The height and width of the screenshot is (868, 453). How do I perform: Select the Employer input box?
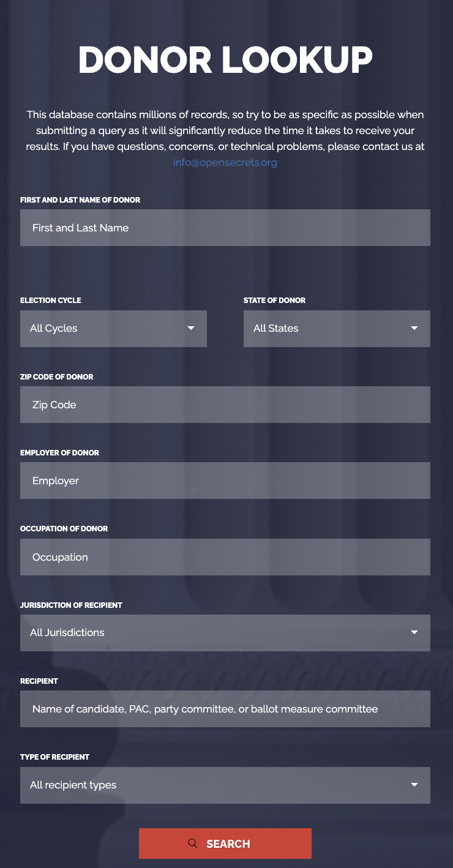225,481
